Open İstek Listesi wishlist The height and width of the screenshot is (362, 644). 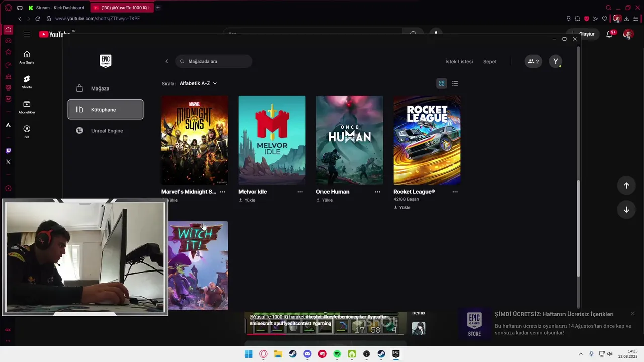459,62
